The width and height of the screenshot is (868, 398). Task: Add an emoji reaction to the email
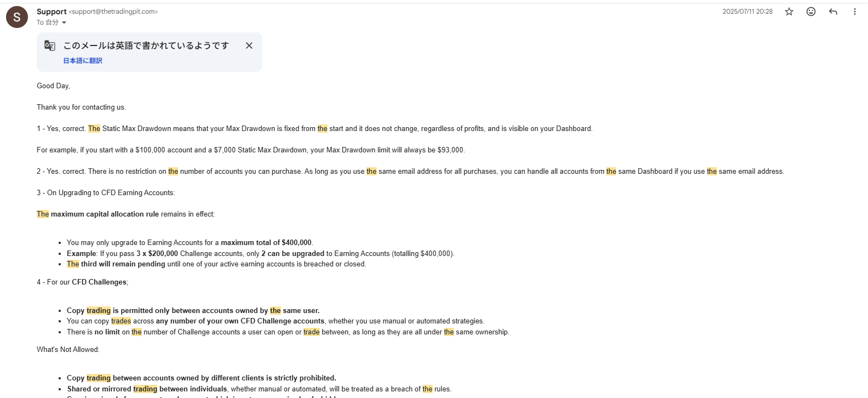811,12
